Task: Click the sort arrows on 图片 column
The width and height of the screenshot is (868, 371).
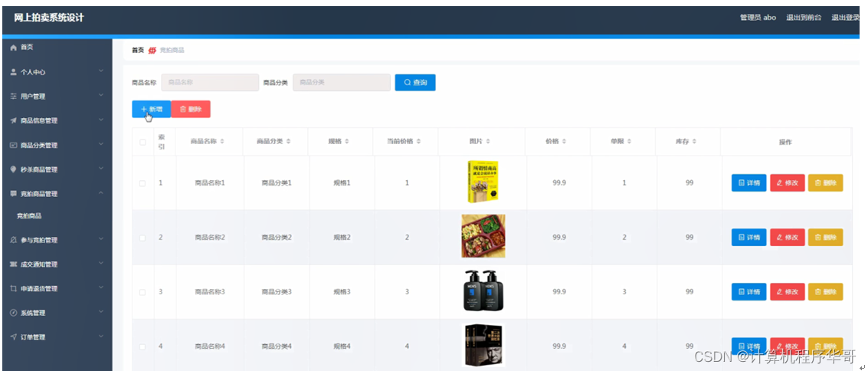Action: (x=488, y=142)
